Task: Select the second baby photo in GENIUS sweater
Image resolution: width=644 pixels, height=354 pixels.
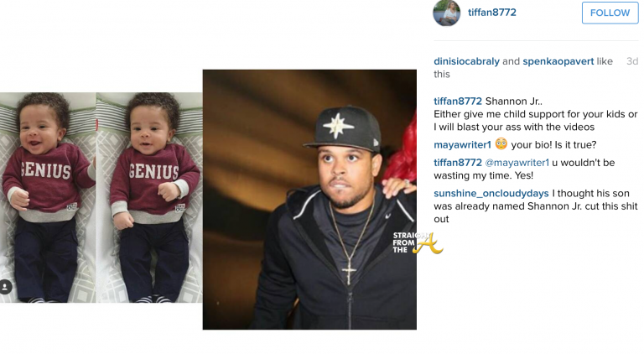Action: click(149, 197)
